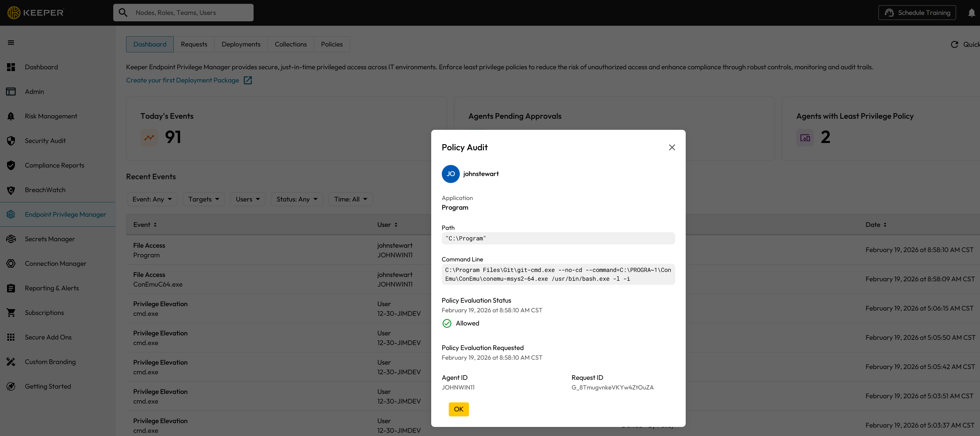
Task: Open the Time: All dropdown
Action: click(350, 199)
